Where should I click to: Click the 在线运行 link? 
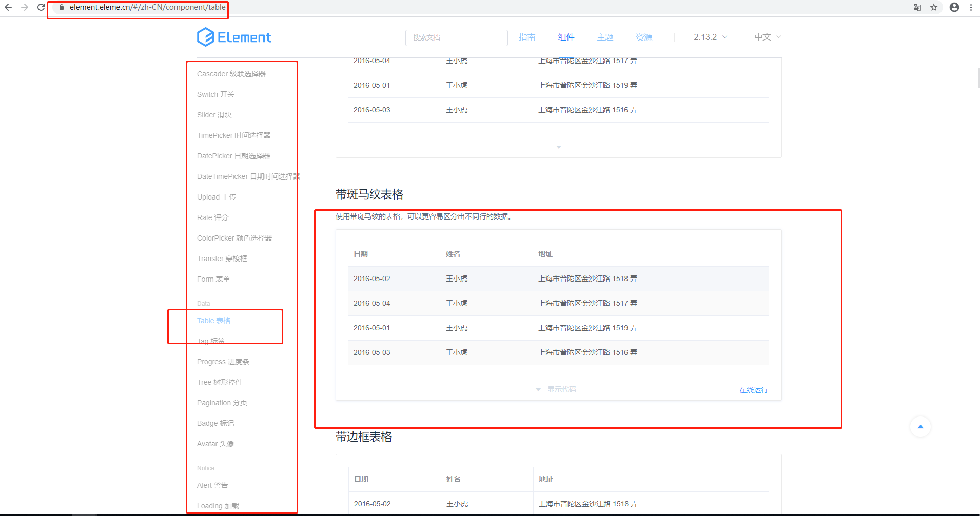click(754, 390)
